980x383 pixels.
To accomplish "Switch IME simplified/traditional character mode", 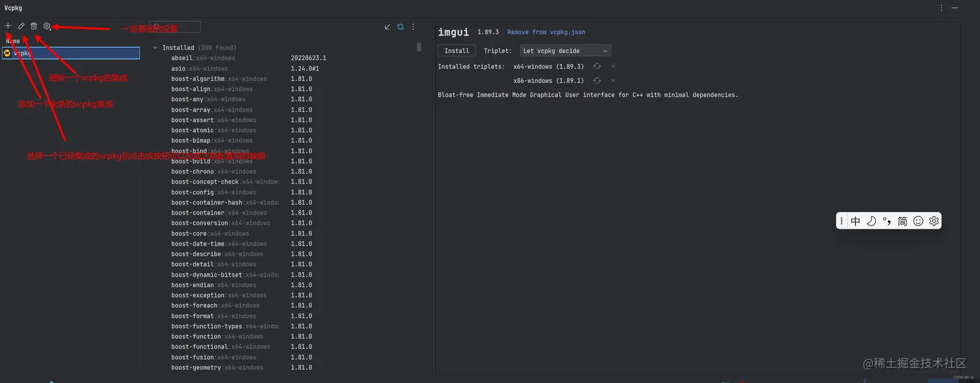I will coord(902,221).
